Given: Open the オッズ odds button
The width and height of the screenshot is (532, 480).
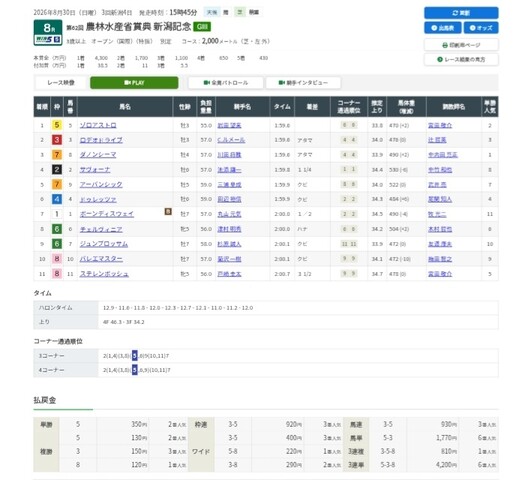Looking at the screenshot, I should pyautogui.click(x=481, y=28).
